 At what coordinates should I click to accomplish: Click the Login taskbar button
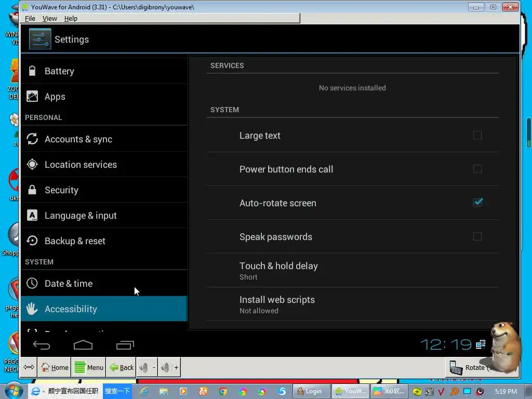click(311, 391)
